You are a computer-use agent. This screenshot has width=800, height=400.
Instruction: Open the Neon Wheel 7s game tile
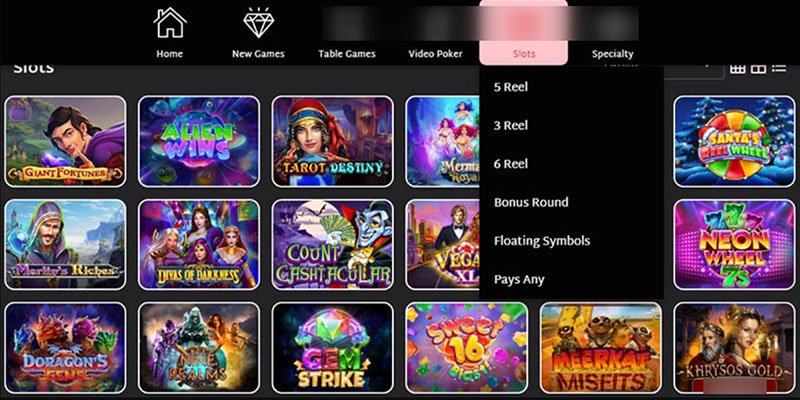point(734,245)
